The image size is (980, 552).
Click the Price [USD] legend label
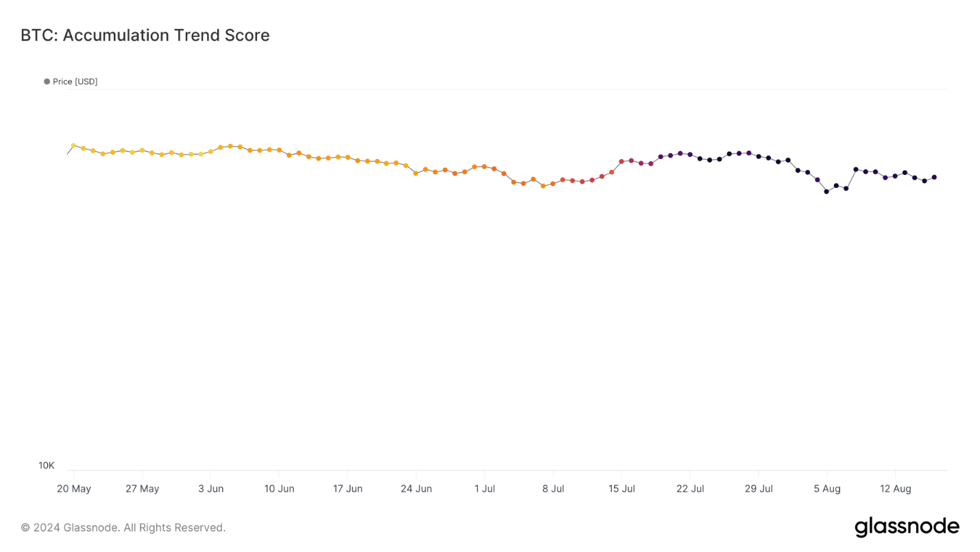[75, 82]
